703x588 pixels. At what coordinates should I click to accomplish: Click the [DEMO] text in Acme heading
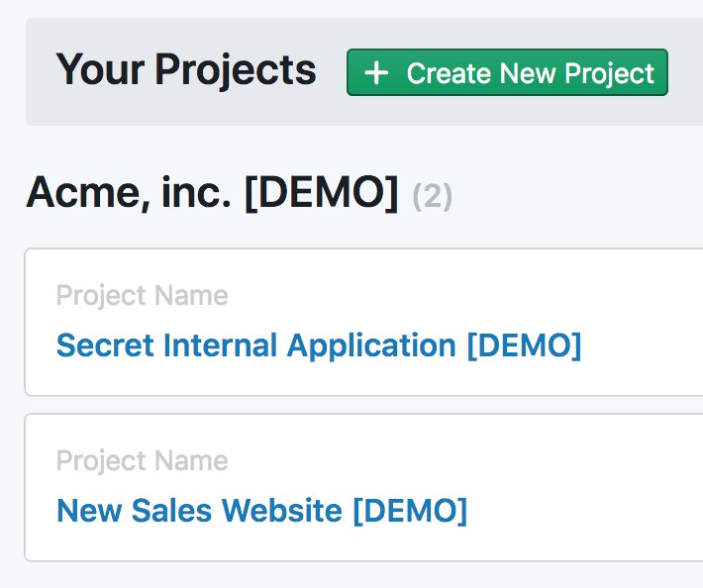click(x=322, y=193)
